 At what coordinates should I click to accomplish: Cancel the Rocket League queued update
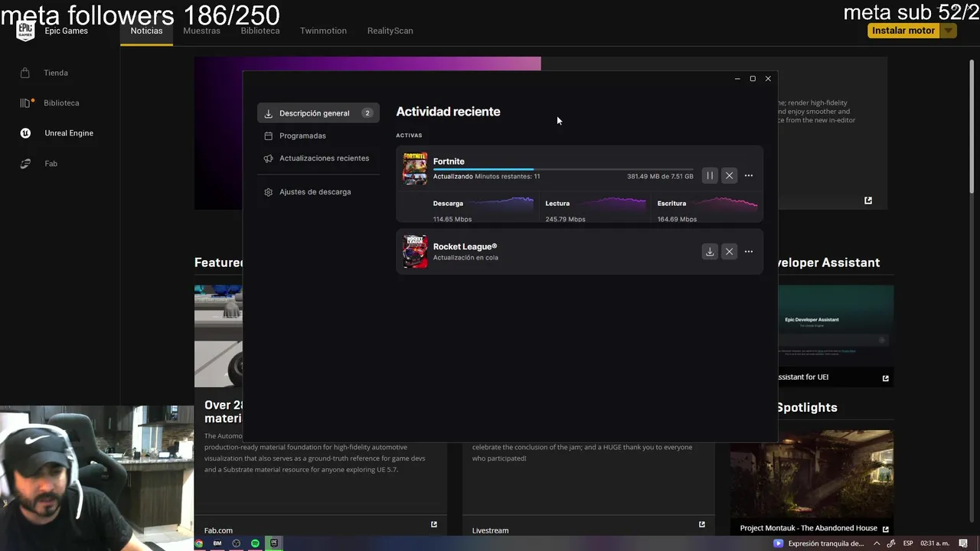pyautogui.click(x=729, y=252)
